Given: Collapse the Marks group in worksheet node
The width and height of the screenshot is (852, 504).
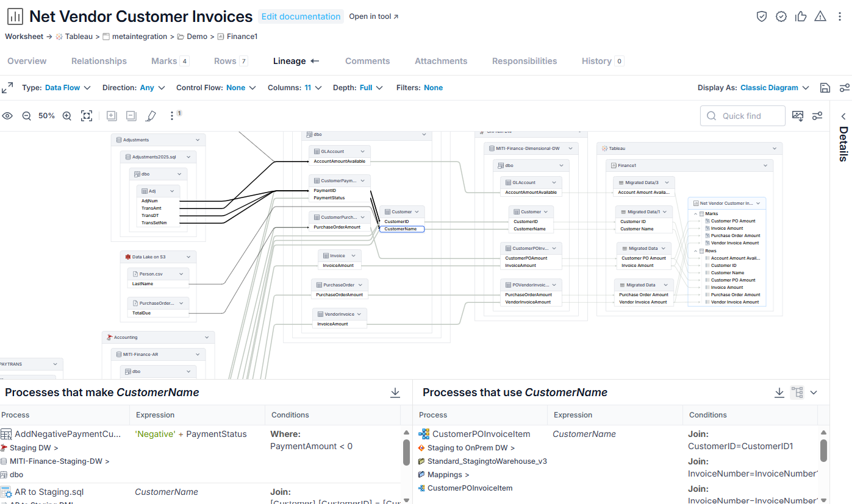Looking at the screenshot, I should pyautogui.click(x=695, y=214).
